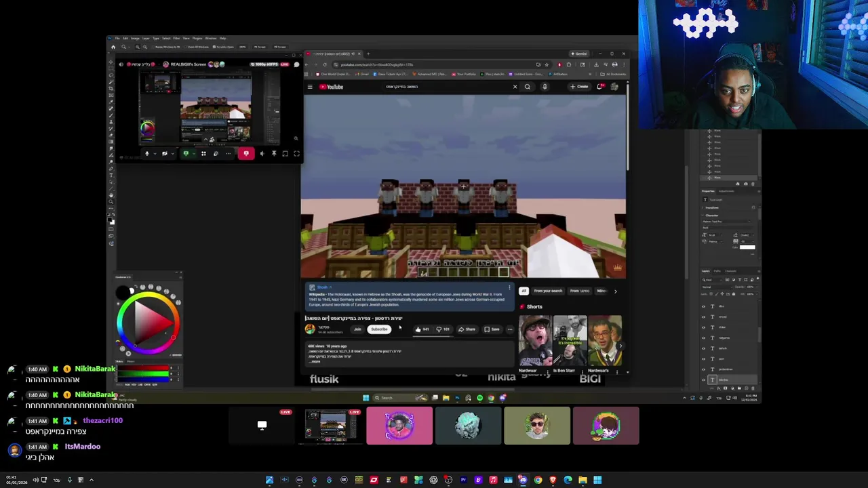Screen dimensions: 868x488
Task: Click the red hang-up button in Discord stream
Action: click(246, 154)
